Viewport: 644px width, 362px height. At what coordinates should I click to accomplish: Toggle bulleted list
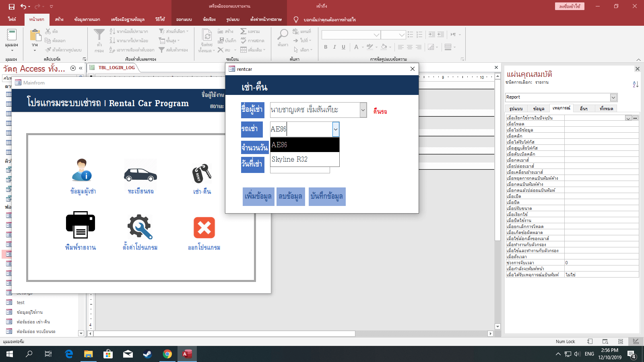pyautogui.click(x=410, y=35)
